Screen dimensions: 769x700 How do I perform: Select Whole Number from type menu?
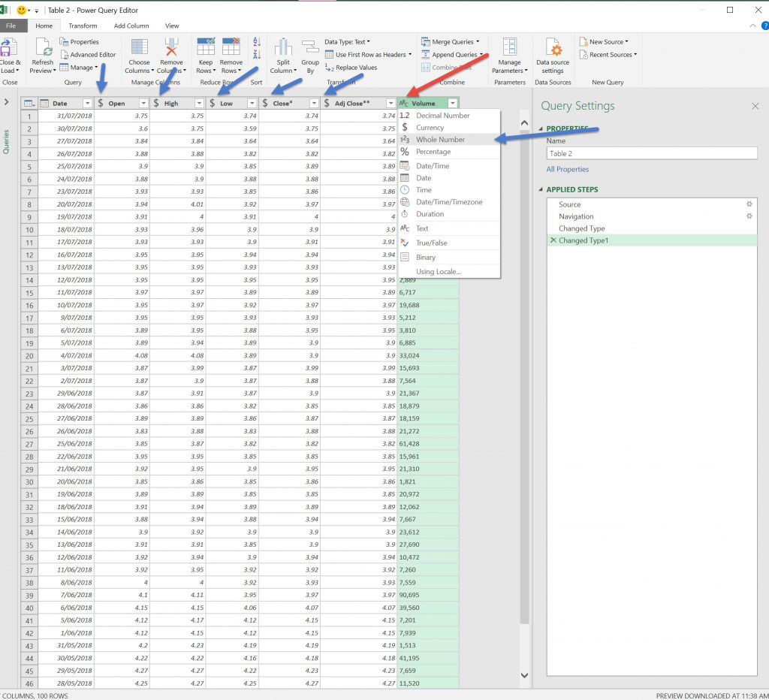[440, 140]
